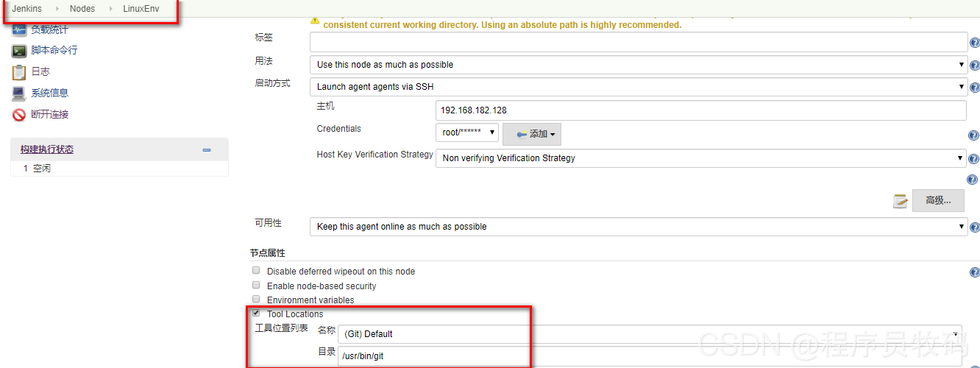Viewport: 980px width, 368px height.
Task: Click the notepad icon beside 高级 button
Action: coord(900,201)
